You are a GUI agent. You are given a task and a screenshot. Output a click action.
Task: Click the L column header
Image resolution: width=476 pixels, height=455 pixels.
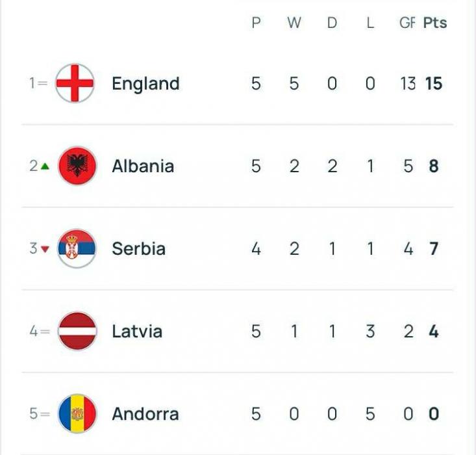(x=370, y=23)
